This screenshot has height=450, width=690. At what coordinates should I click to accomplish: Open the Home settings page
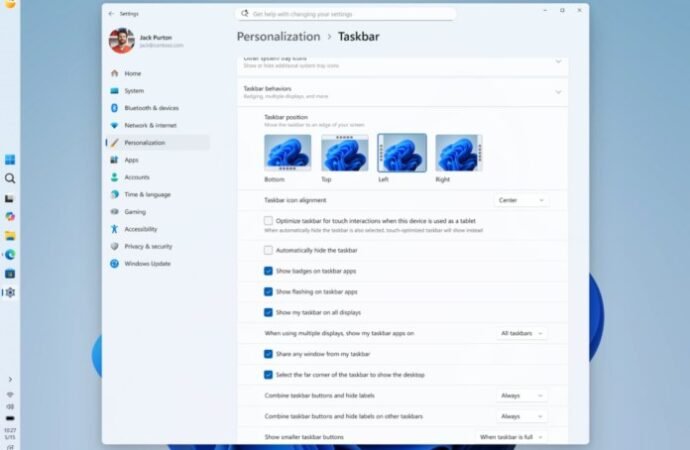[158, 73]
